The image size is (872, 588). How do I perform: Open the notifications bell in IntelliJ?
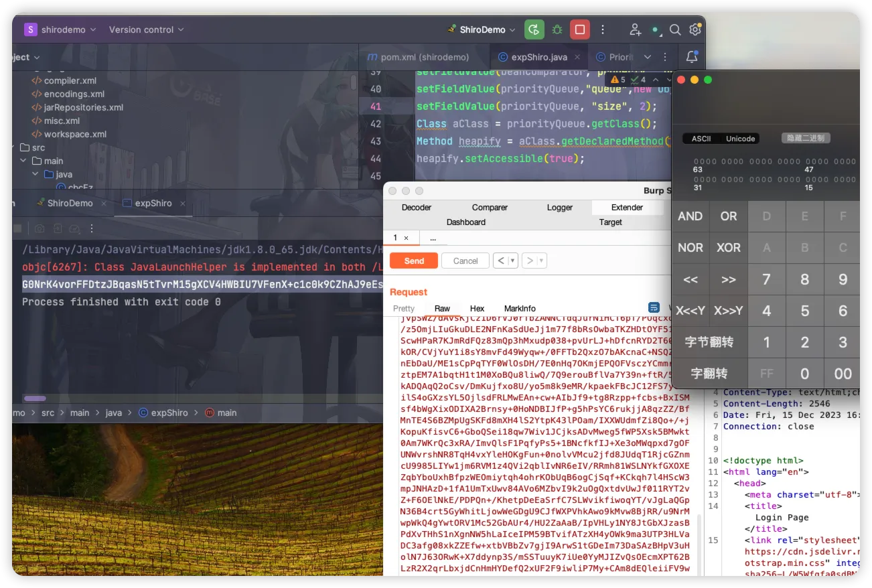pos(691,57)
